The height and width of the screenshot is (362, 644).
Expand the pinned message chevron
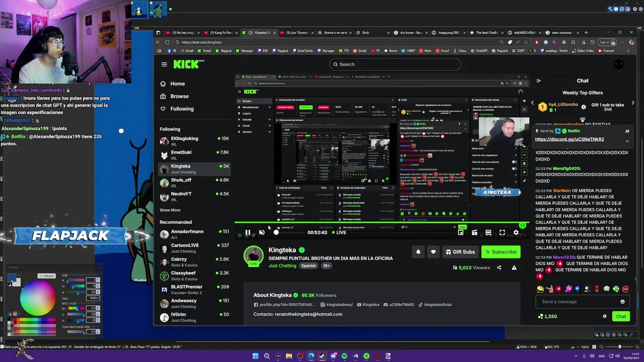tap(627, 141)
